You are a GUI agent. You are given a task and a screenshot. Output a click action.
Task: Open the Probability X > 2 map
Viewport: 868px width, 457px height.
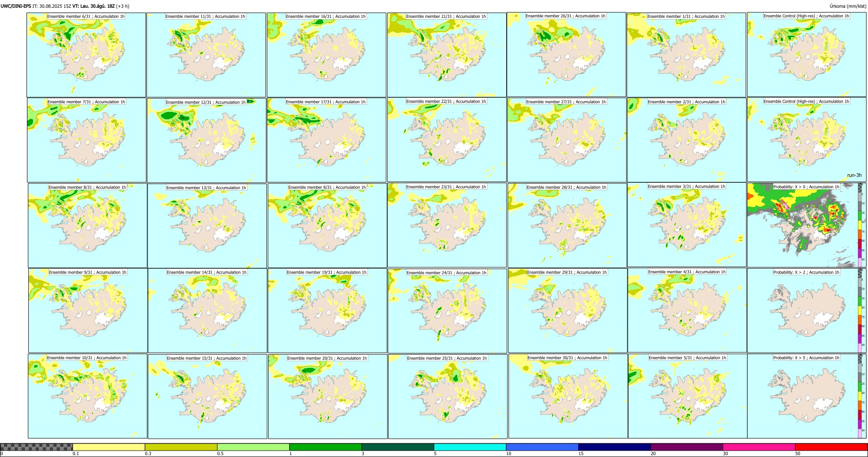coord(803,310)
